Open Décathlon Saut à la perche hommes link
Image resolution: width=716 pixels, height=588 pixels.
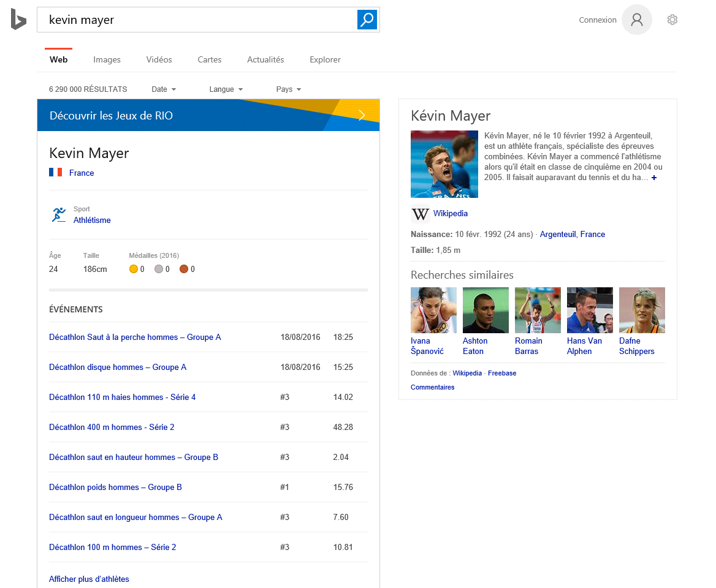pos(135,337)
